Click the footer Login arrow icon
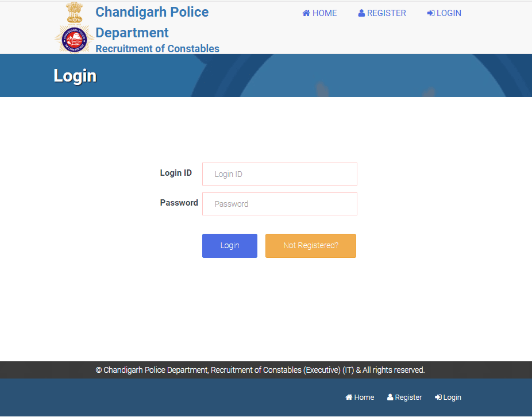The image size is (532, 417). (x=438, y=397)
